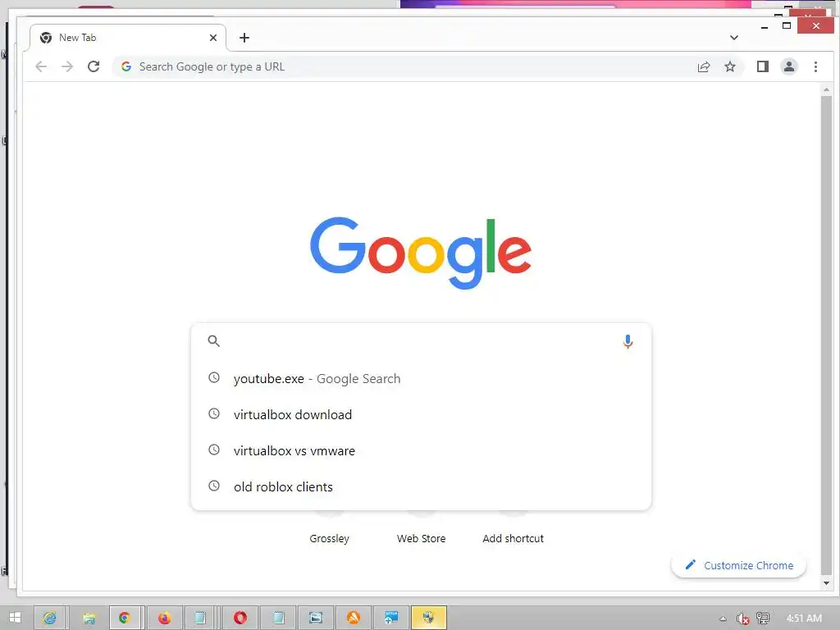Screen dimensions: 840x630
Task: Click the Google search box
Action: click(421, 341)
